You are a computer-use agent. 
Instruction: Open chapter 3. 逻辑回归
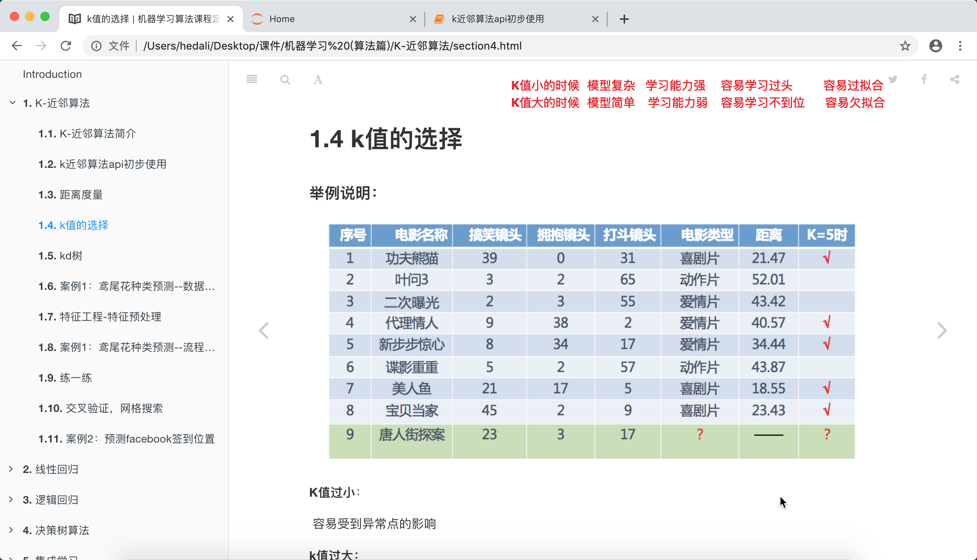tap(50, 500)
